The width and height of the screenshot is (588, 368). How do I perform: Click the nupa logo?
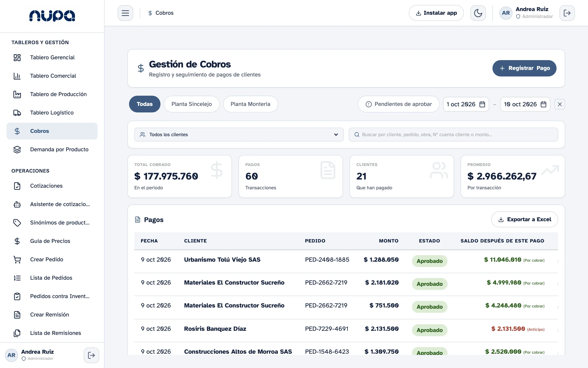point(52,16)
